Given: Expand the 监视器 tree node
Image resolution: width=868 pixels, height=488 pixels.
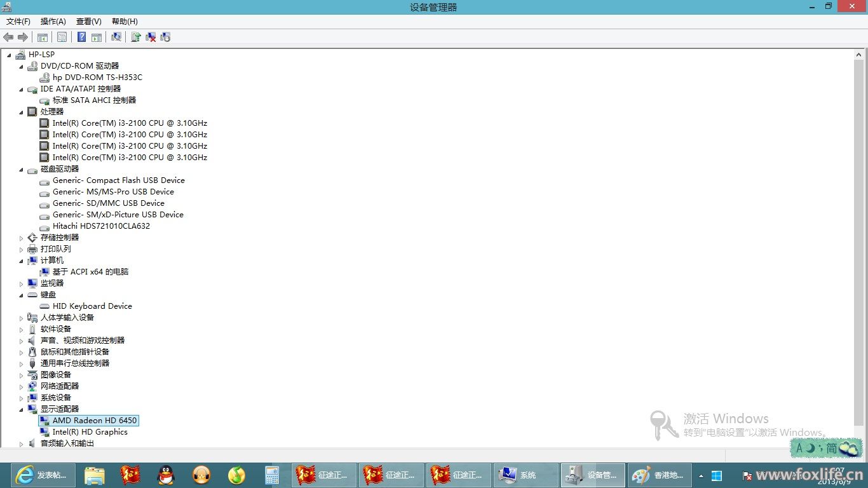Looking at the screenshot, I should click(21, 283).
